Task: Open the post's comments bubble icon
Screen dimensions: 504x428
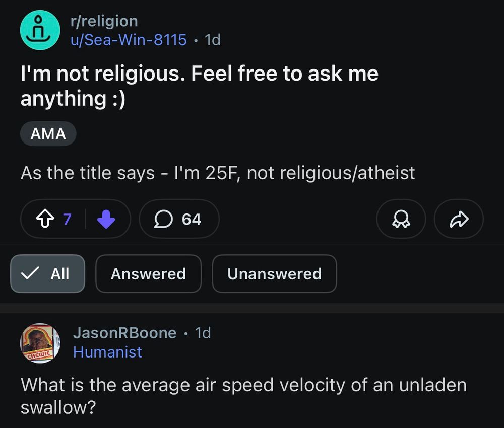Action: pos(163,219)
